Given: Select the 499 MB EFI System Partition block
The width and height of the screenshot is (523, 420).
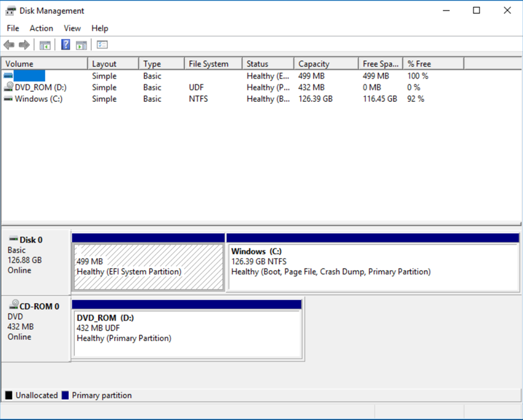Looking at the screenshot, I should tap(148, 266).
